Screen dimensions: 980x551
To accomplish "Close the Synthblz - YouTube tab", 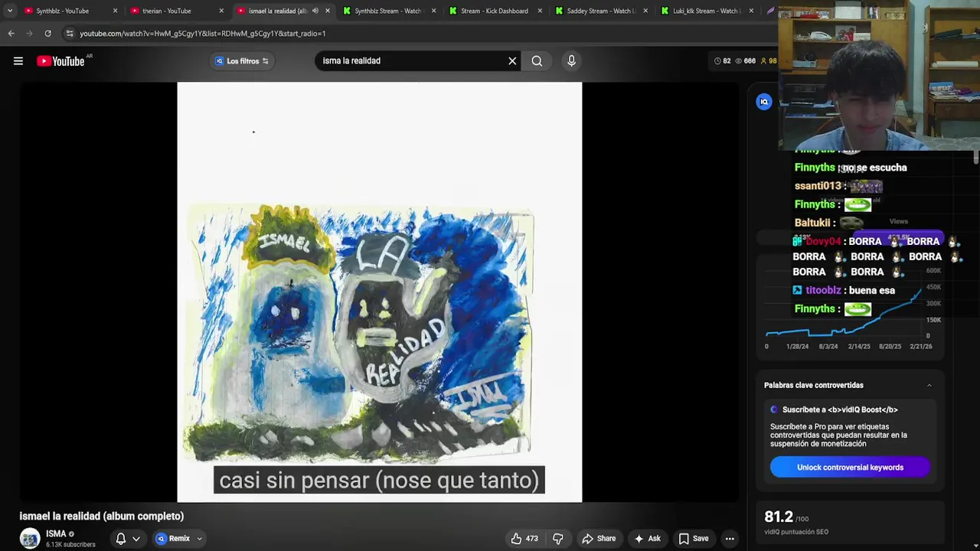I will coord(115,11).
